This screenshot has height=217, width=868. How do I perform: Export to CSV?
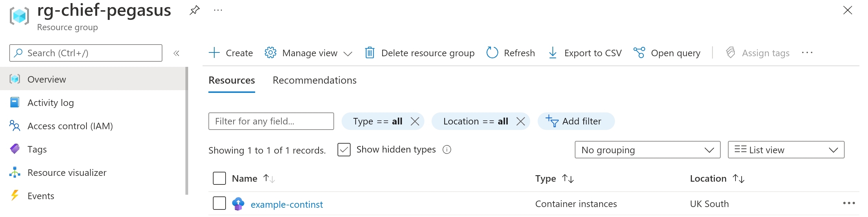pyautogui.click(x=585, y=53)
